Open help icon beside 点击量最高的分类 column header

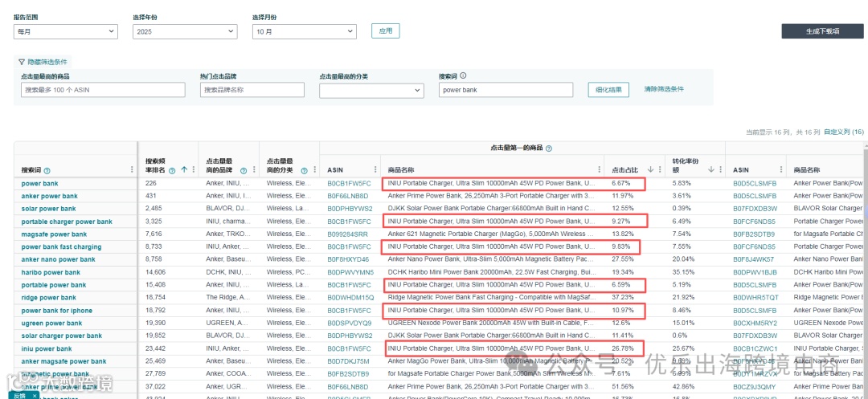tap(304, 171)
